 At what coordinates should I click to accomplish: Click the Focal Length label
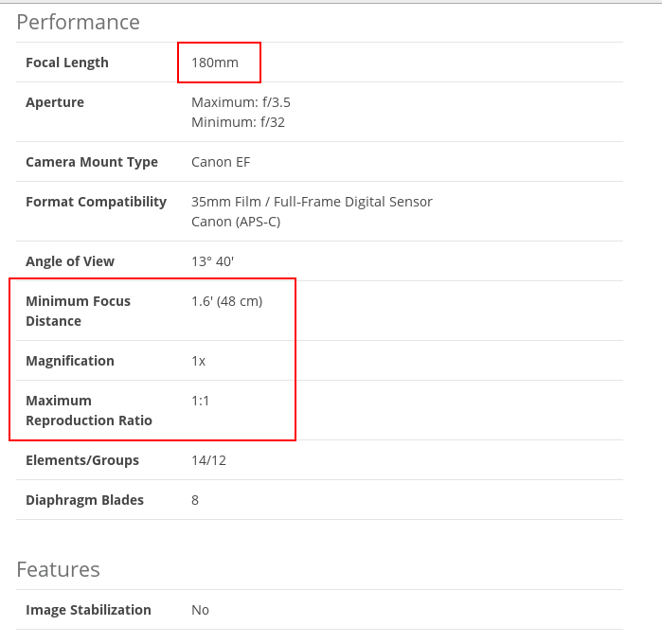coord(67,63)
